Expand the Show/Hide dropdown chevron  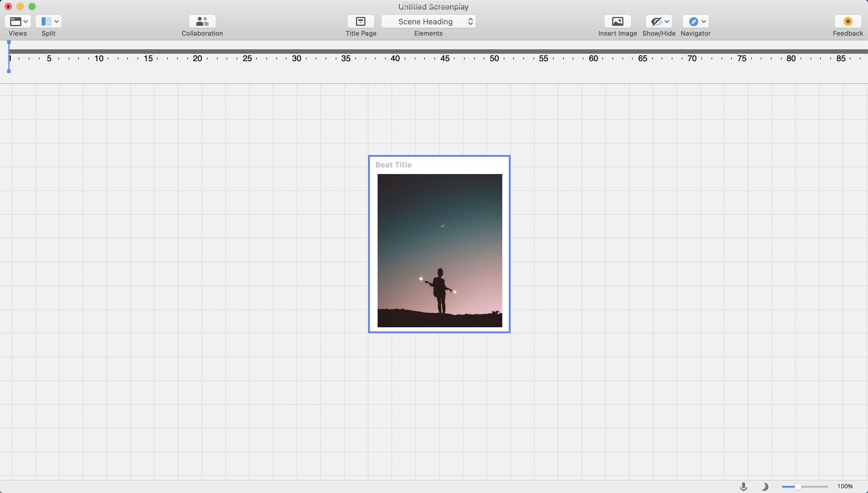pyautogui.click(x=667, y=21)
